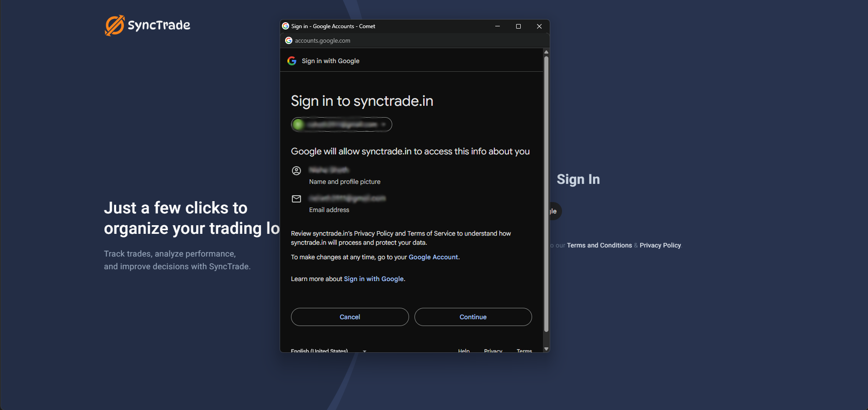Click the popup's scroll up arrow
This screenshot has width=868, height=410.
546,52
